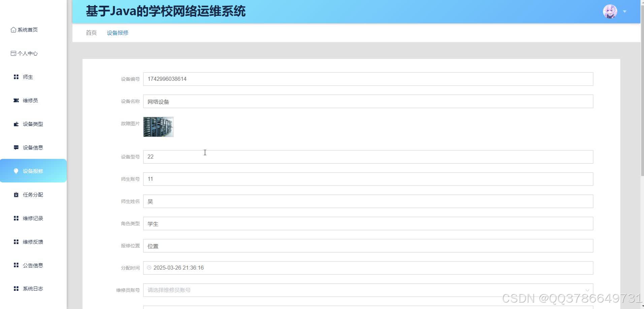
Task: Open 个人中心 personal center icon
Action: (13, 53)
